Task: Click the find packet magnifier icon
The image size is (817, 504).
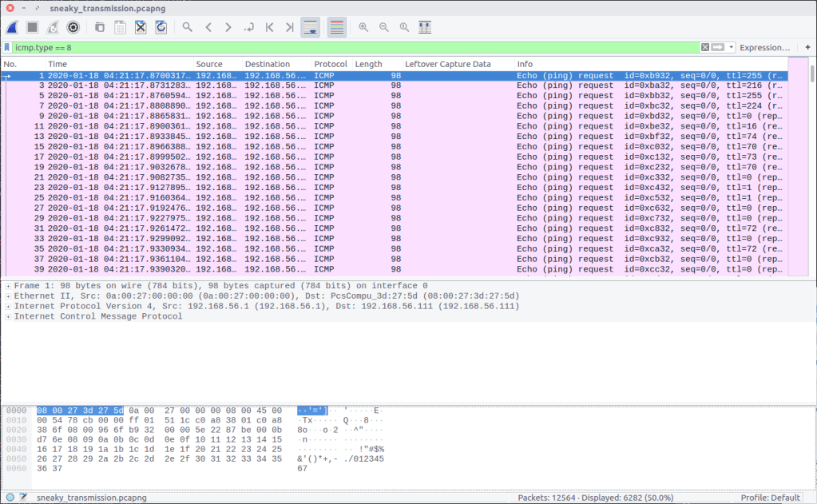Action: (x=187, y=27)
